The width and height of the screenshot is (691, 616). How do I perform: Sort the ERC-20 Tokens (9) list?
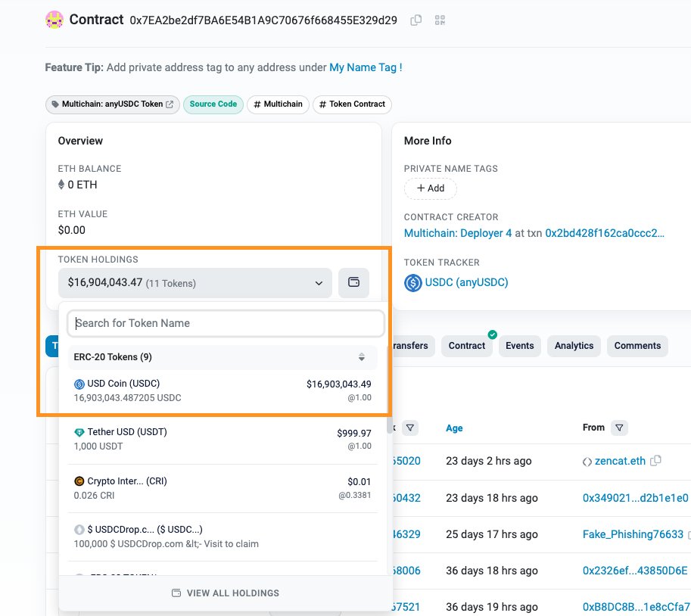tap(361, 357)
